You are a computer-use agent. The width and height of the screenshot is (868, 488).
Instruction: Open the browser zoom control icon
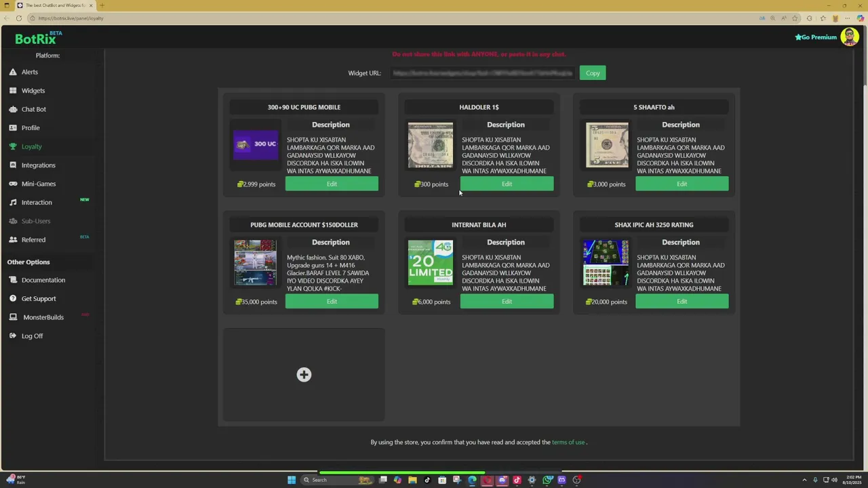pyautogui.click(x=772, y=18)
